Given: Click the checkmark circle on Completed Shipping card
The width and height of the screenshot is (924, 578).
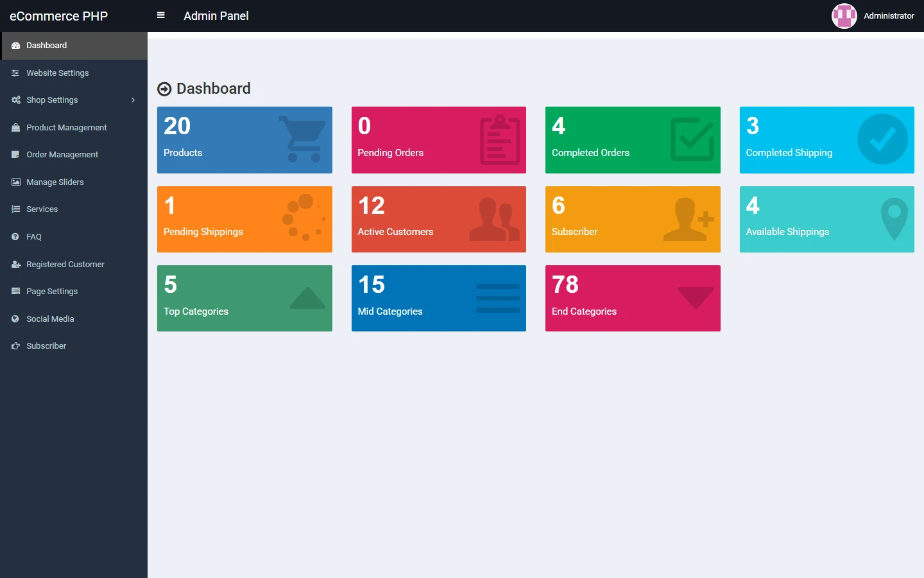Looking at the screenshot, I should pyautogui.click(x=883, y=139).
